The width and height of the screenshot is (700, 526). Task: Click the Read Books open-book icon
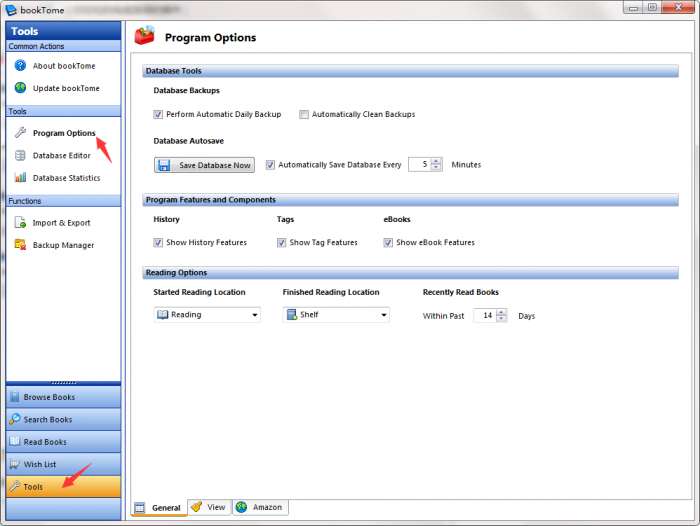(x=15, y=441)
